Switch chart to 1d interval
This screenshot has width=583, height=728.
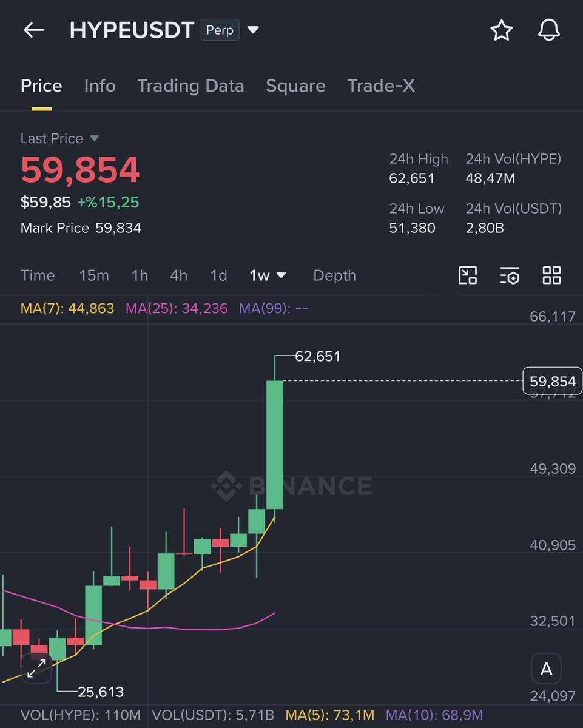[218, 275]
